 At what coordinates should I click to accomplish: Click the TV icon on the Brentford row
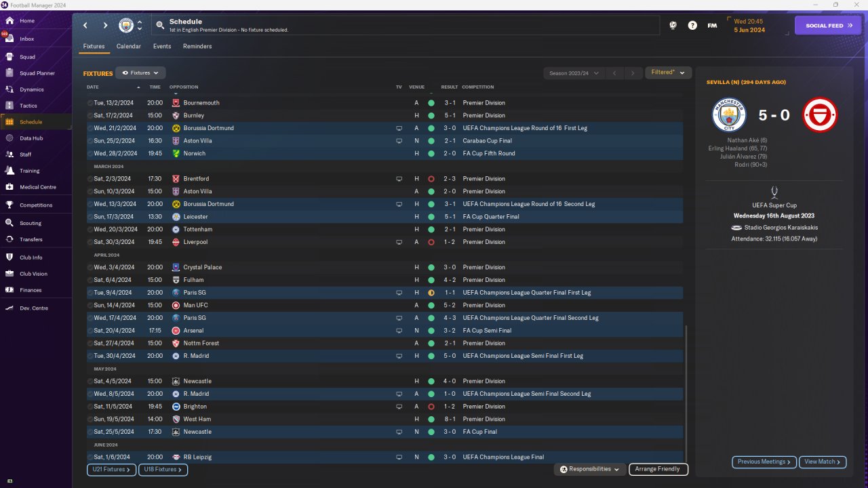point(399,179)
